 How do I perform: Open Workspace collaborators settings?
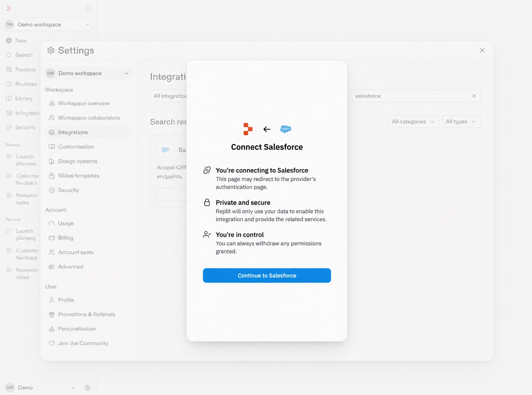tap(88, 118)
